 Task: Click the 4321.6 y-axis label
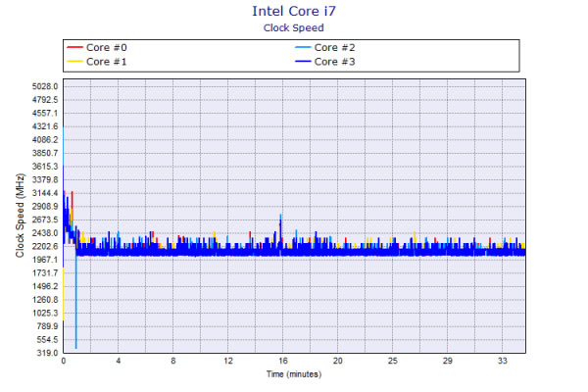(45, 126)
